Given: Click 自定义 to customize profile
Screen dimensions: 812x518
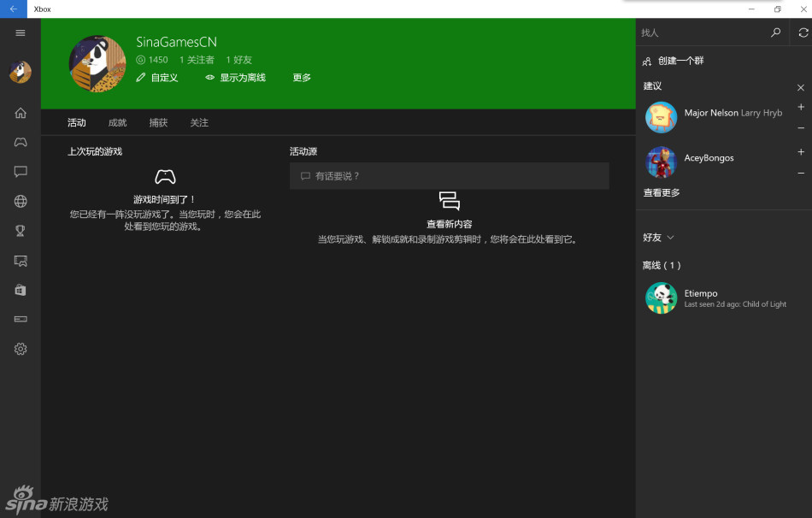Looking at the screenshot, I should (157, 78).
